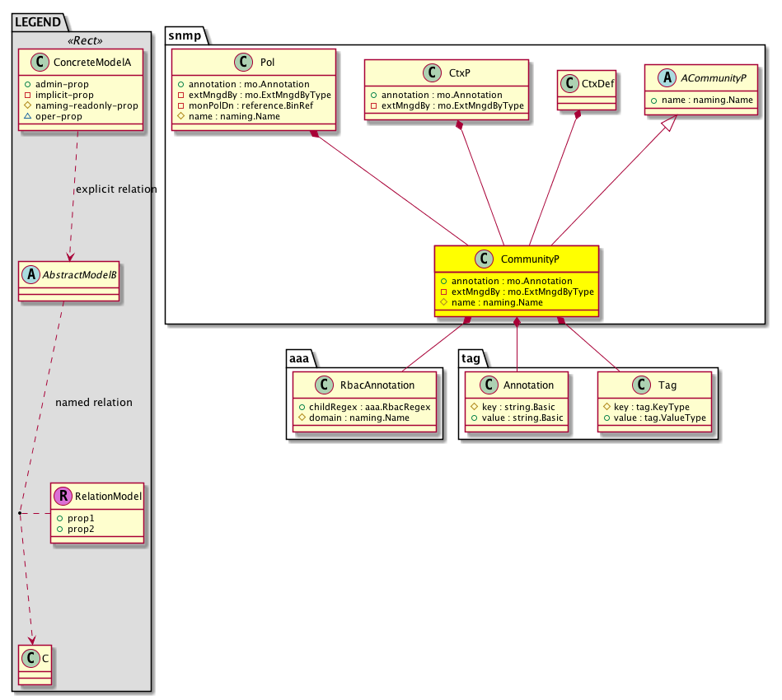Click the 'named relation' label text
782x700 pixels.
tap(93, 403)
